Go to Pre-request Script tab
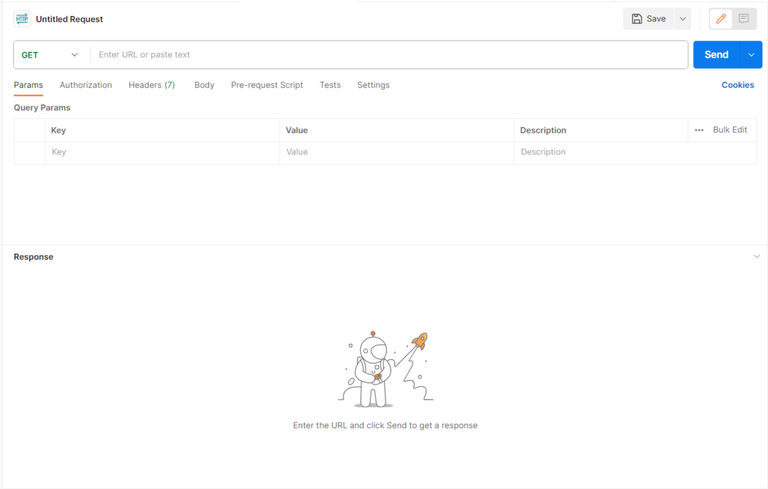The image size is (768, 489). click(x=267, y=85)
